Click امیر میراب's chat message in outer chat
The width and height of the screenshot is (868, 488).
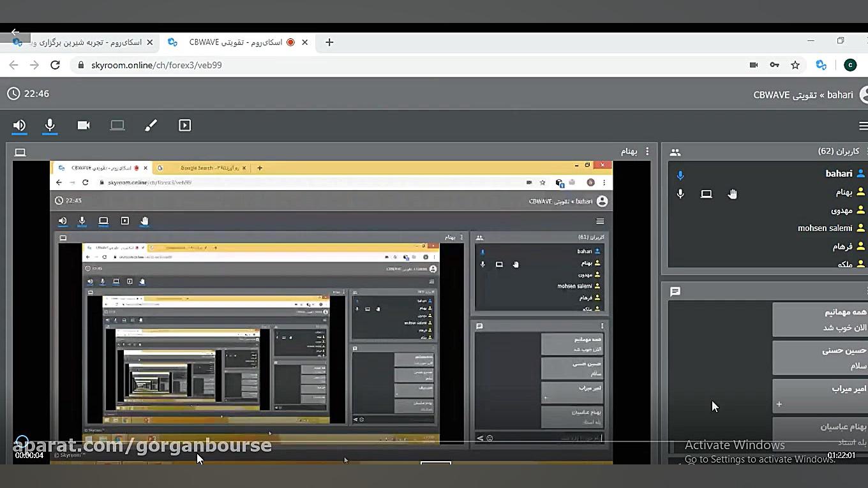821,396
